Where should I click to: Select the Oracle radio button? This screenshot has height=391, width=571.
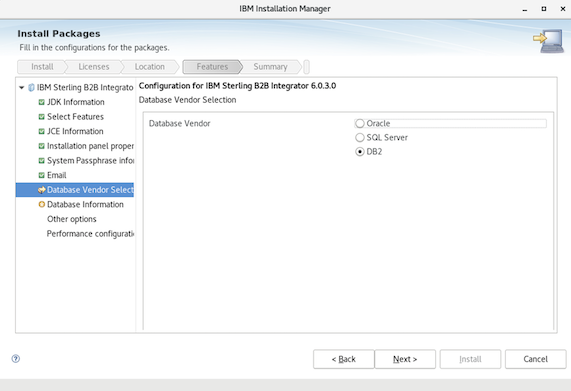coord(360,123)
